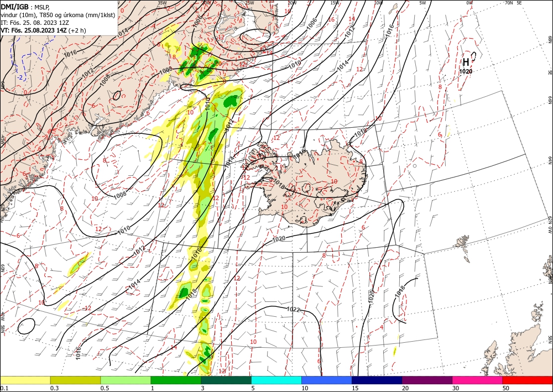Screen dimensions: 553x392
Task: Click the legend value '0.5'
Action: click(x=104, y=388)
